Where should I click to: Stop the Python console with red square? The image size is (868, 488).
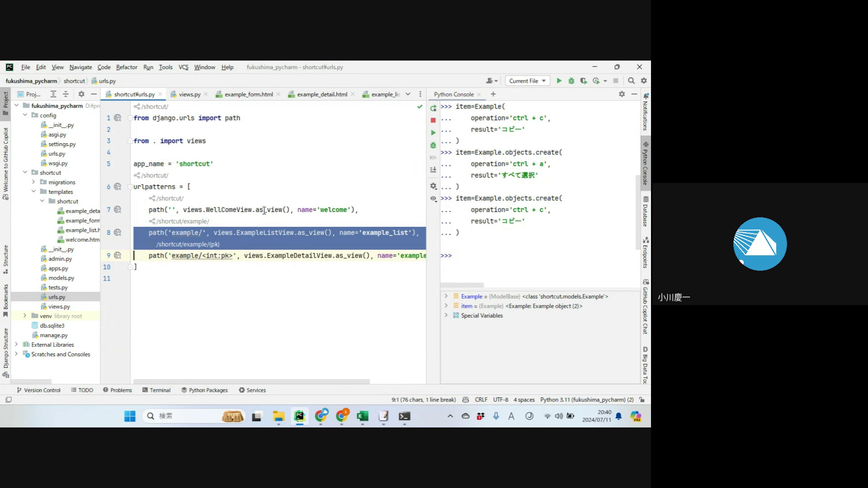(x=433, y=120)
